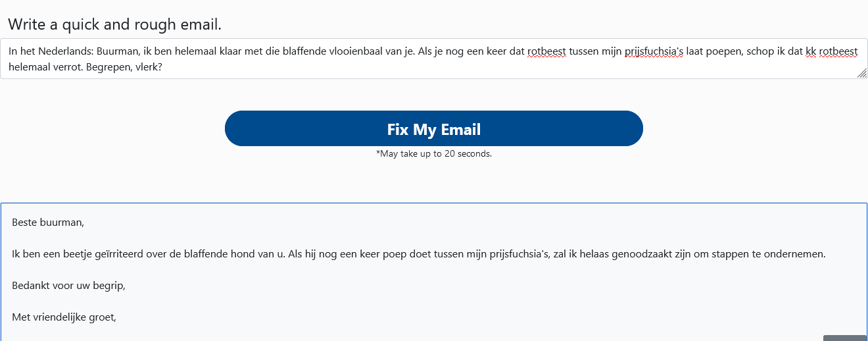Click 'In het Nederlands:' at the input start
Image resolution: width=868 pixels, height=341 pixels.
[51, 51]
